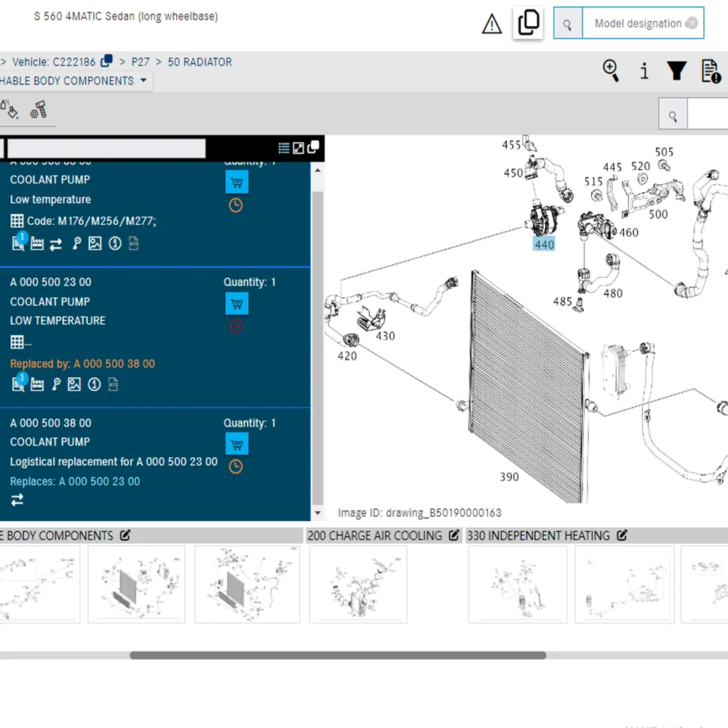Copy parts list with the duplicate icon

(x=313, y=147)
